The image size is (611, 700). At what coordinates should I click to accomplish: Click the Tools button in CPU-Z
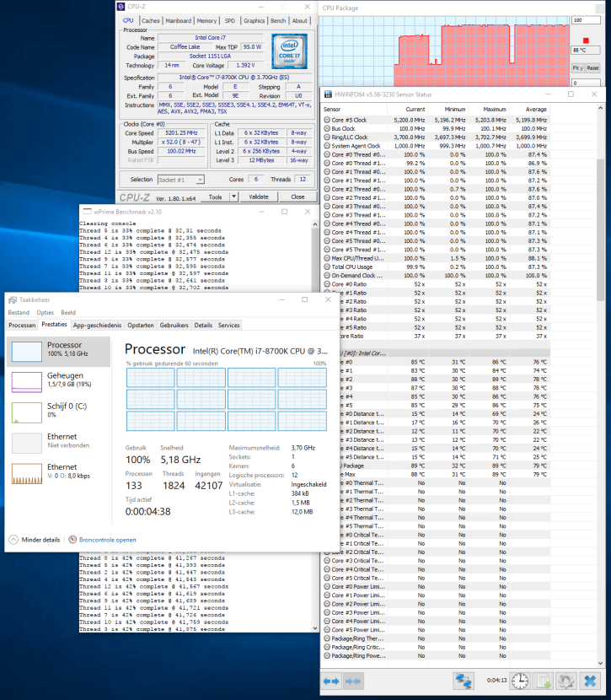[x=216, y=197]
